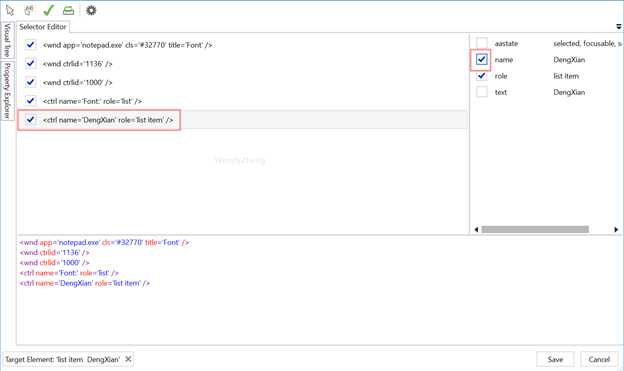Viewport: 624px width, 371px height.
Task: Open the Visual Tree side tab
Action: click(7, 40)
